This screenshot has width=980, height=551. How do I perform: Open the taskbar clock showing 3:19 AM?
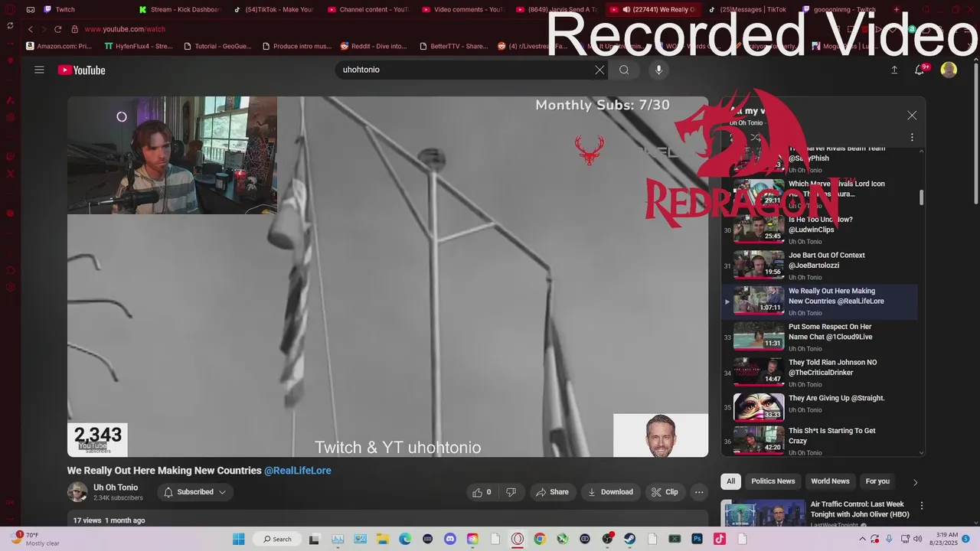[943, 539]
